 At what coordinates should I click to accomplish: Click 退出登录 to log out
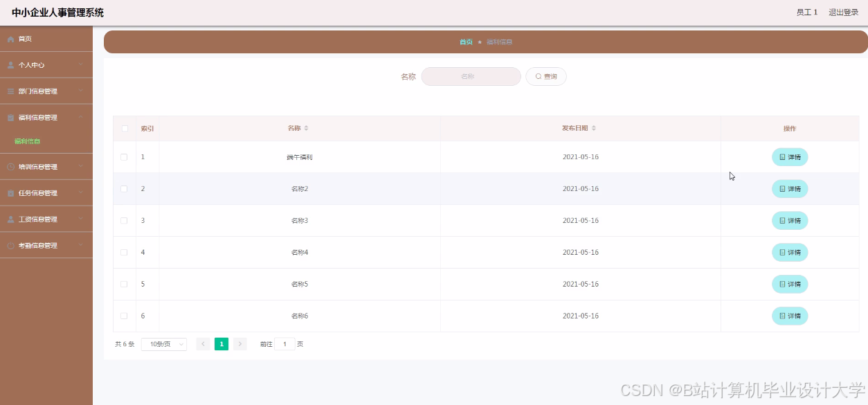tap(843, 12)
